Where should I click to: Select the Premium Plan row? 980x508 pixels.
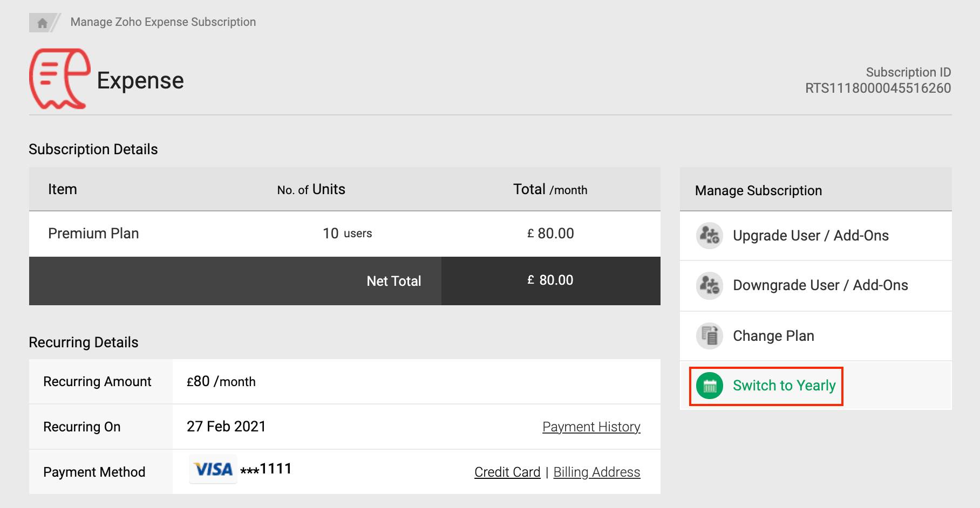tap(93, 234)
